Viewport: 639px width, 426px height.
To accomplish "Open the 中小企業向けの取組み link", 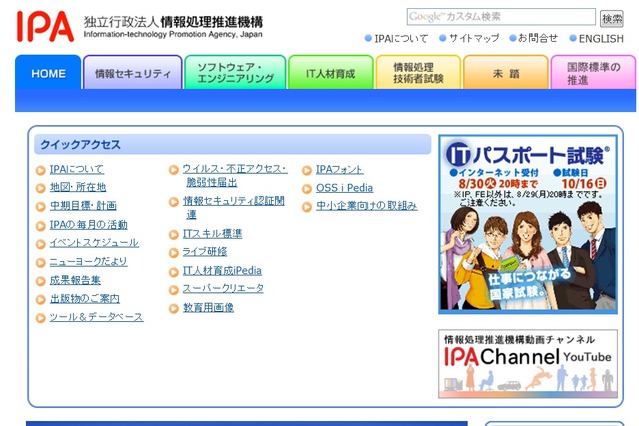I will point(366,206).
